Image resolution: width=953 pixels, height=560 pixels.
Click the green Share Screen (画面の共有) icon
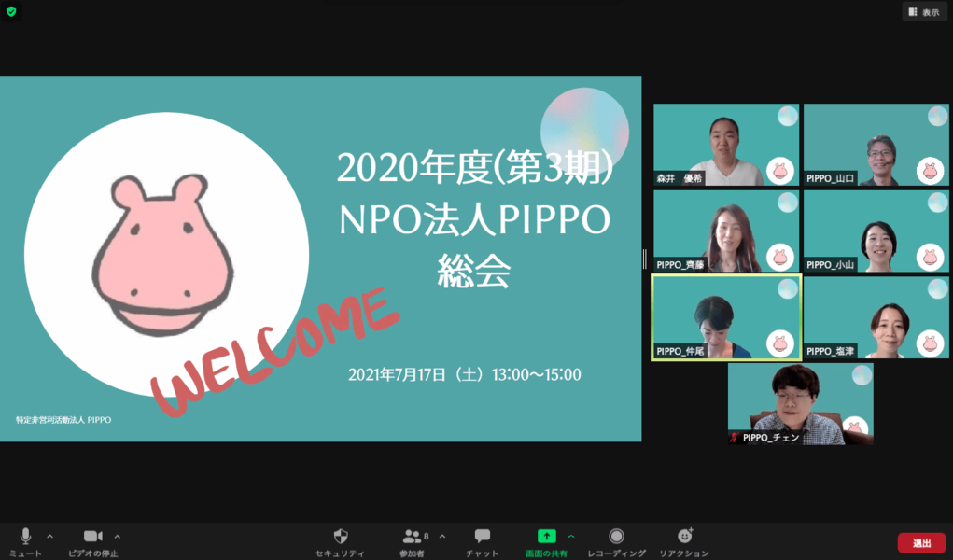pos(546,537)
